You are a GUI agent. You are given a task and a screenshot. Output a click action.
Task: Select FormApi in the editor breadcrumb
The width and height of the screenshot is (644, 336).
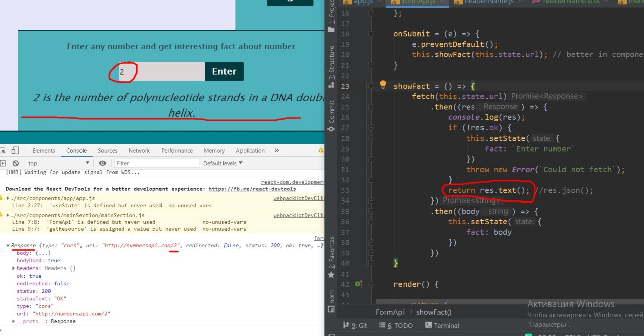click(390, 312)
